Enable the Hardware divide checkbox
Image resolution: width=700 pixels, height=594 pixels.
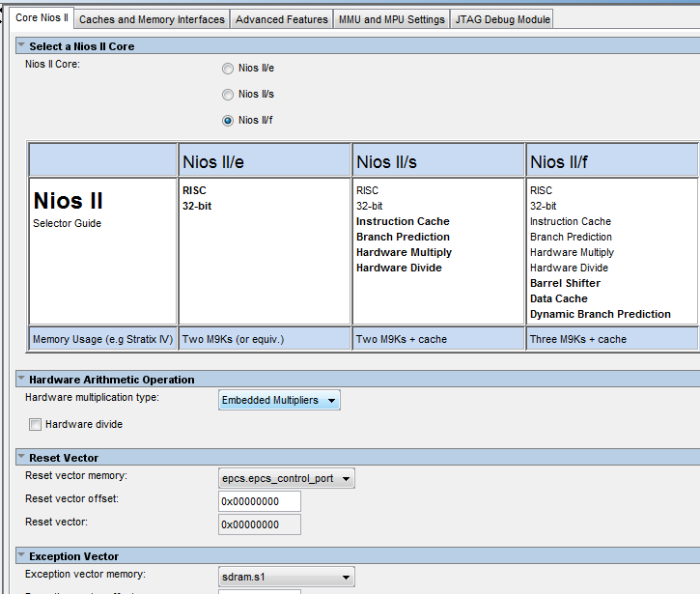36,424
